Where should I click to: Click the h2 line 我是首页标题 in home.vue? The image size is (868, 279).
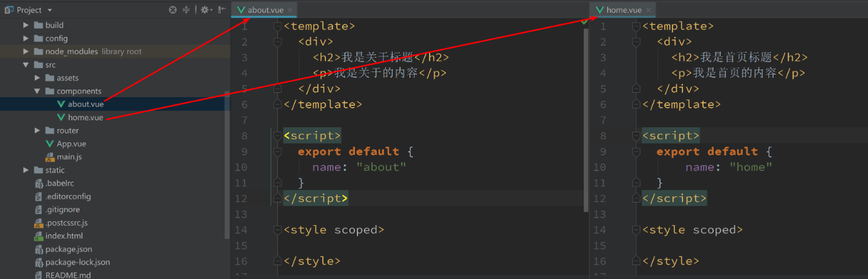click(740, 58)
